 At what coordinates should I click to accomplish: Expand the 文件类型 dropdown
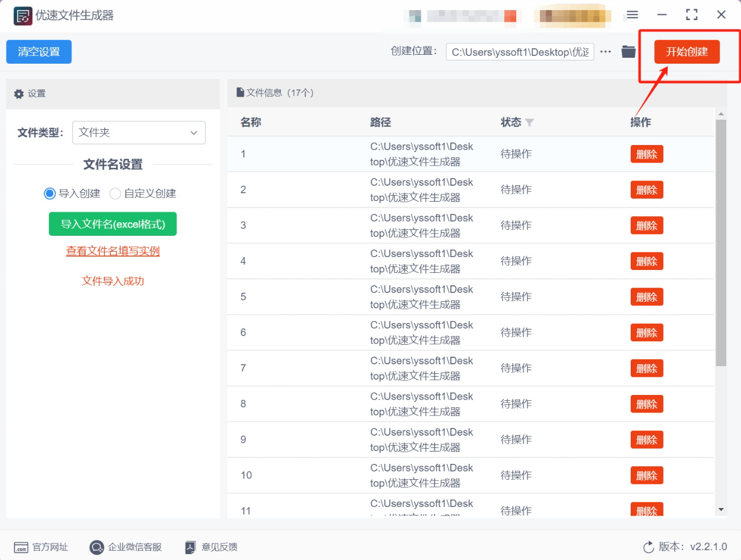click(139, 133)
